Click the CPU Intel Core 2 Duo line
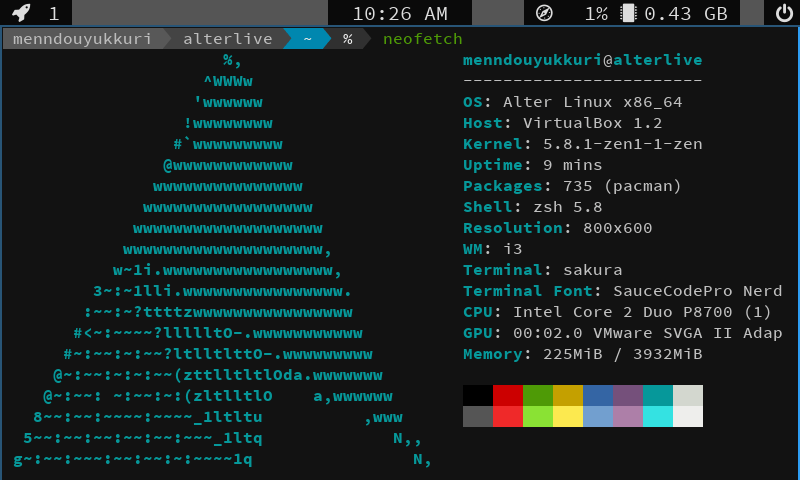 pos(617,312)
